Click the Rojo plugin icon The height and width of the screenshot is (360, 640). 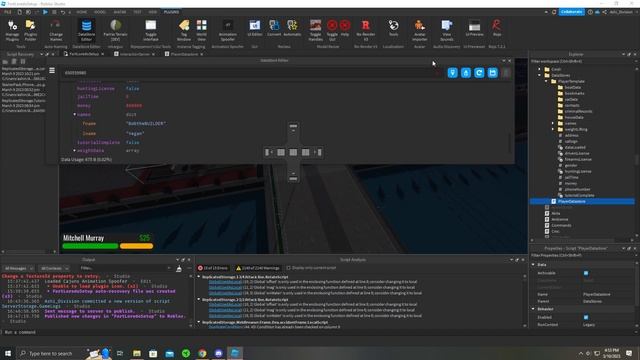pos(496,28)
